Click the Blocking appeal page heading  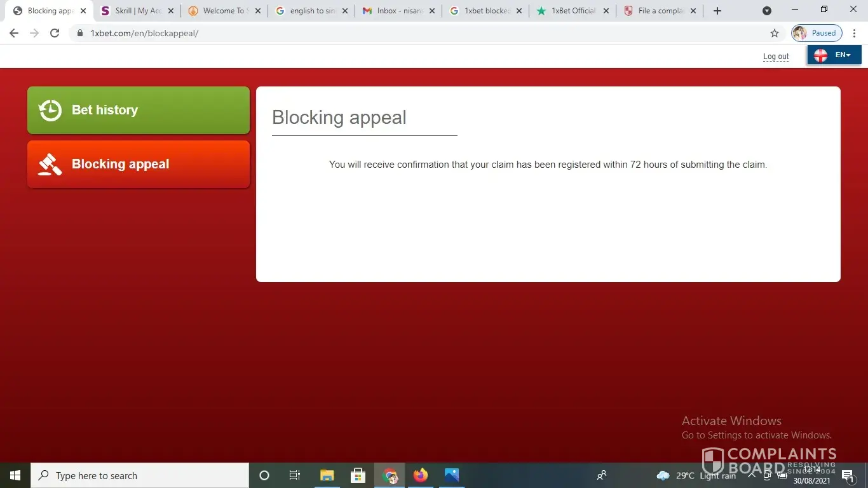339,118
